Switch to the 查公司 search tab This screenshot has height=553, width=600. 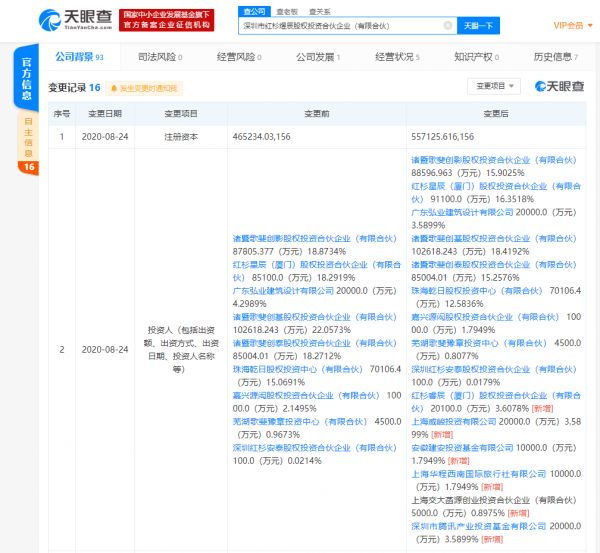[255, 8]
